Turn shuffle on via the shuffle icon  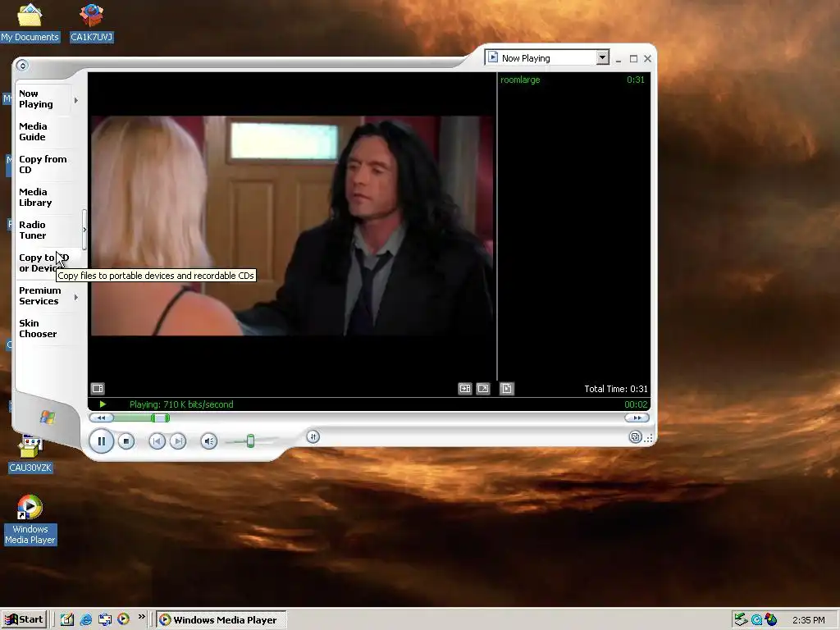(x=313, y=436)
